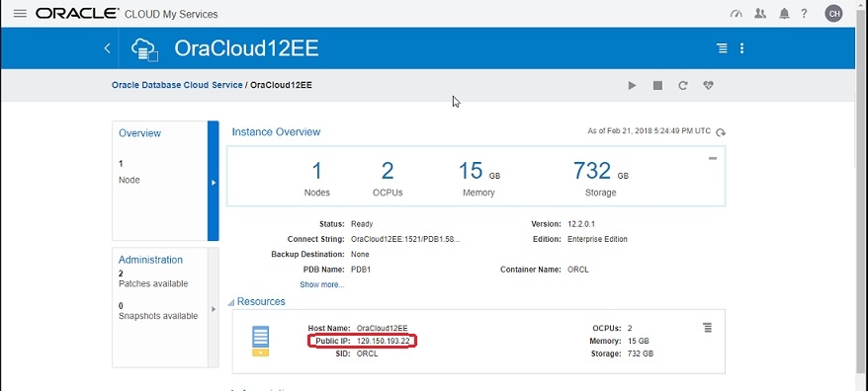Collapse the Resources section triangle
Image resolution: width=868 pixels, height=391 pixels.
[230, 302]
